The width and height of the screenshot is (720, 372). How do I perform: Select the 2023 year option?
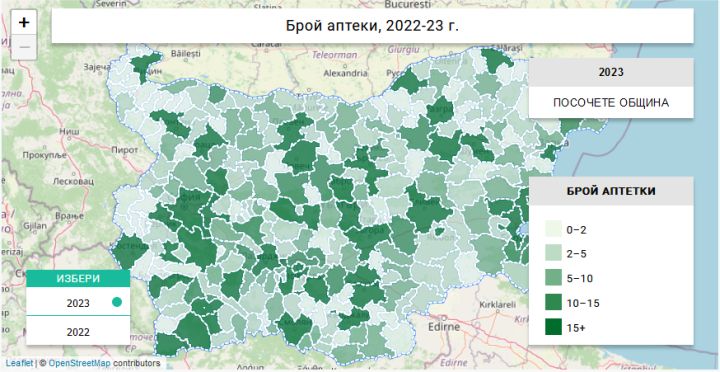[78, 303]
